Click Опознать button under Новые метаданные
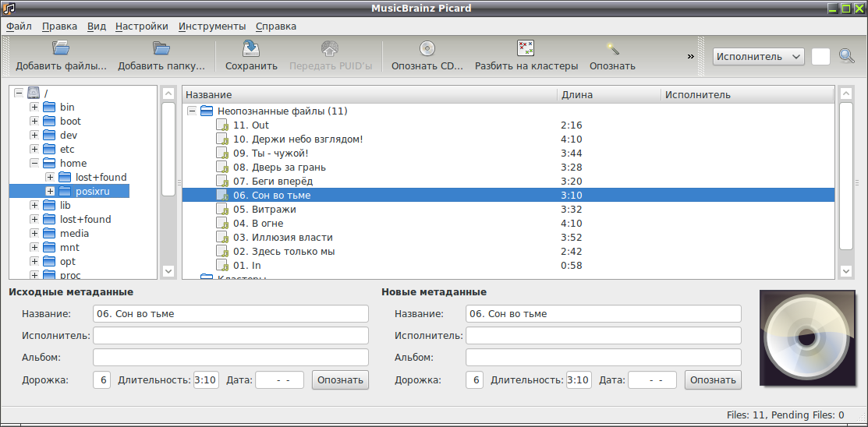868x427 pixels. [713, 380]
